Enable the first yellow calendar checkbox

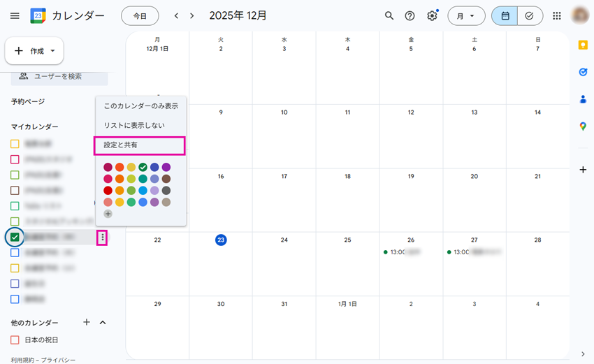coord(15,144)
